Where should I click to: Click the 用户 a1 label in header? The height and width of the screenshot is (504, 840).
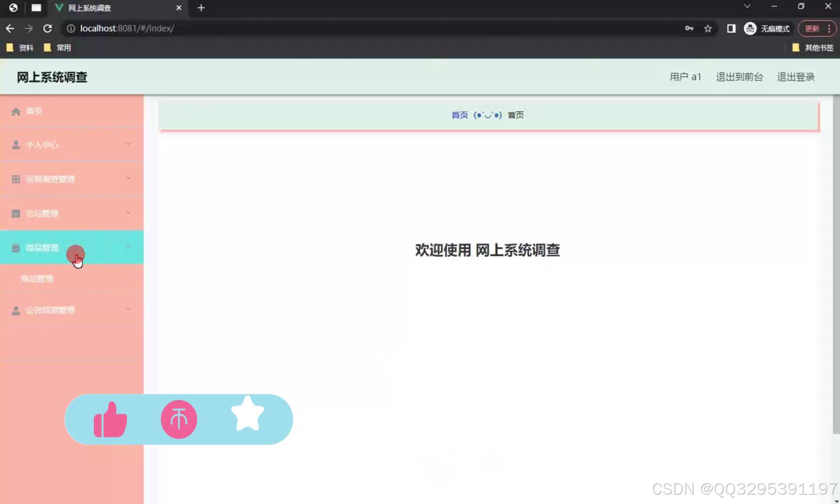click(x=686, y=77)
